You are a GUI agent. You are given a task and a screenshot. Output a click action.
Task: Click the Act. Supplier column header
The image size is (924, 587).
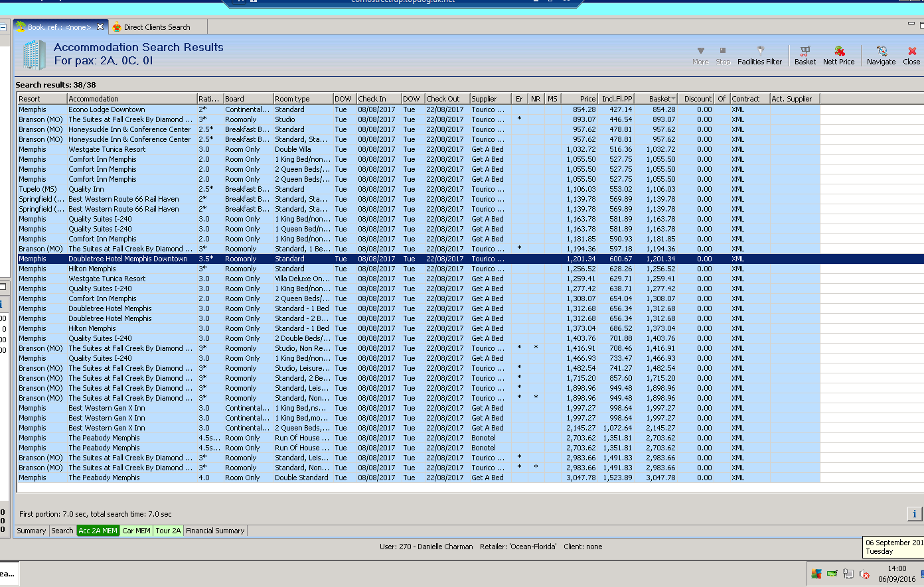point(795,99)
